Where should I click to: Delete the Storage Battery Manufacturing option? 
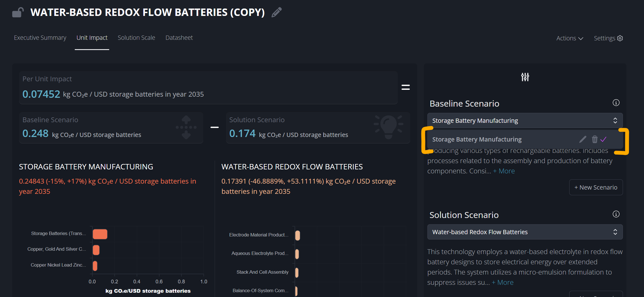coord(595,139)
